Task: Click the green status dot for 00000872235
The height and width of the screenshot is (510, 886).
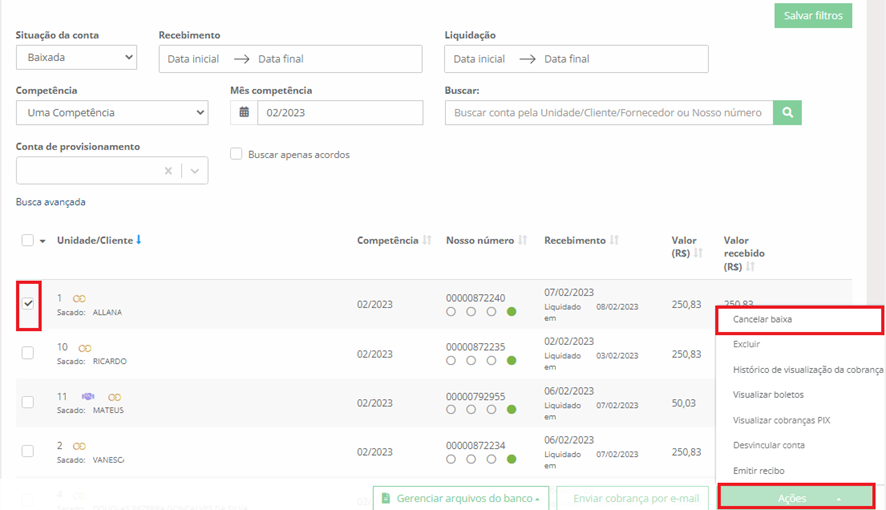Action: [511, 360]
